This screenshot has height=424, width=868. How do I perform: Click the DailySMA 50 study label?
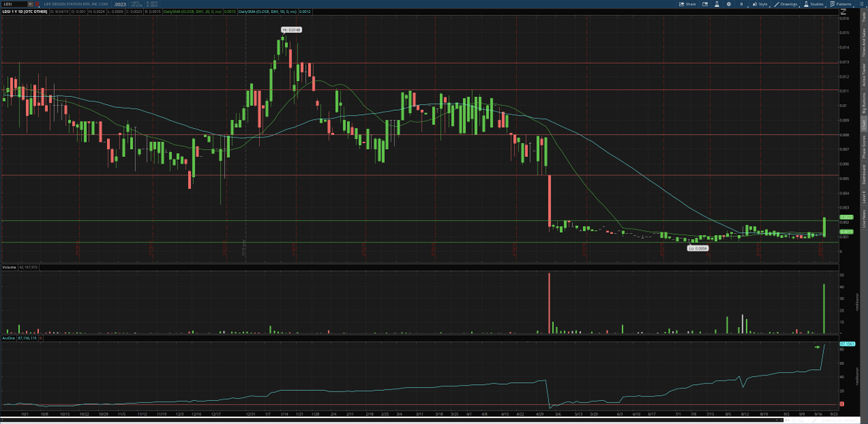(267, 12)
